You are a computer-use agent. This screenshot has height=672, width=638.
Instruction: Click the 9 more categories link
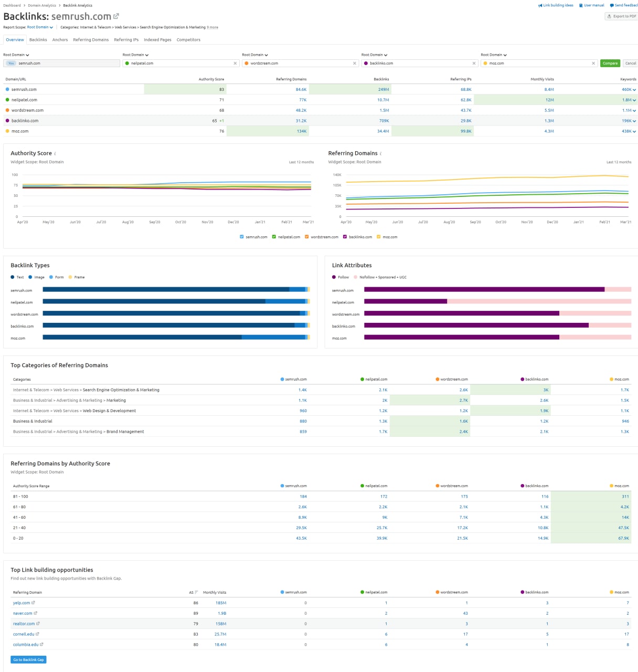[x=212, y=27]
